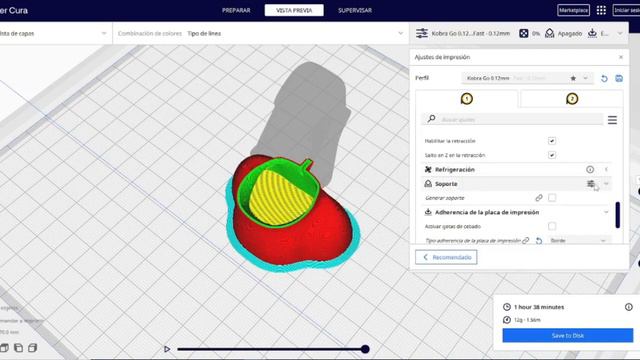Save the profile using the disk icon
The height and width of the screenshot is (360, 640).
click(x=619, y=78)
